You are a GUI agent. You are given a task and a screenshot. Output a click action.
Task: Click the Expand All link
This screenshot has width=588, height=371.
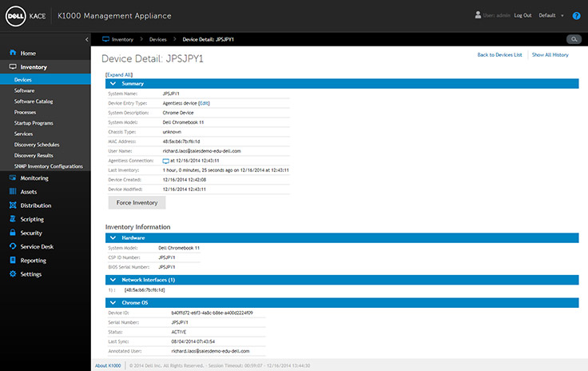coord(119,74)
